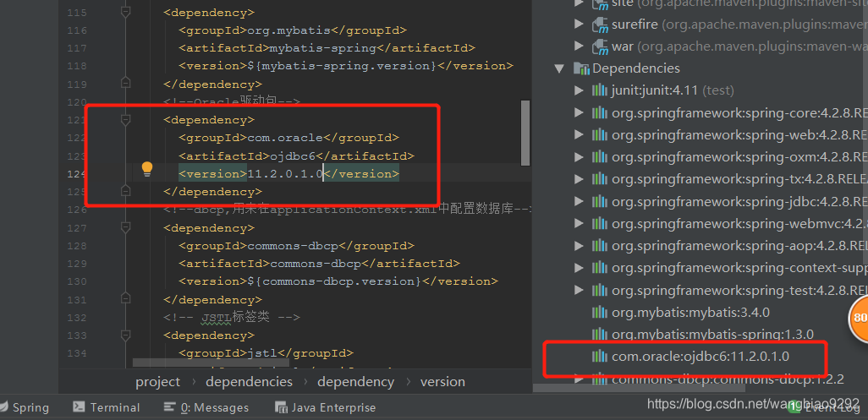
Task: Expand the surefire plugin node
Action: point(579,25)
